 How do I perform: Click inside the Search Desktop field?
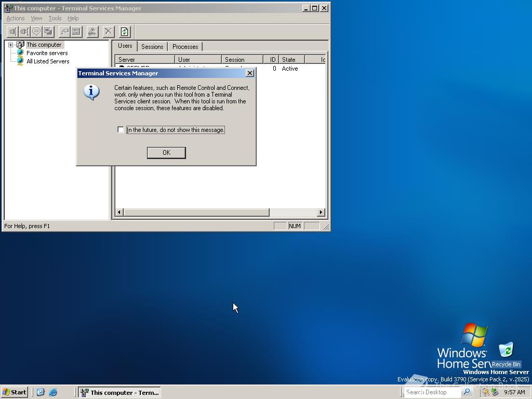[433, 392]
